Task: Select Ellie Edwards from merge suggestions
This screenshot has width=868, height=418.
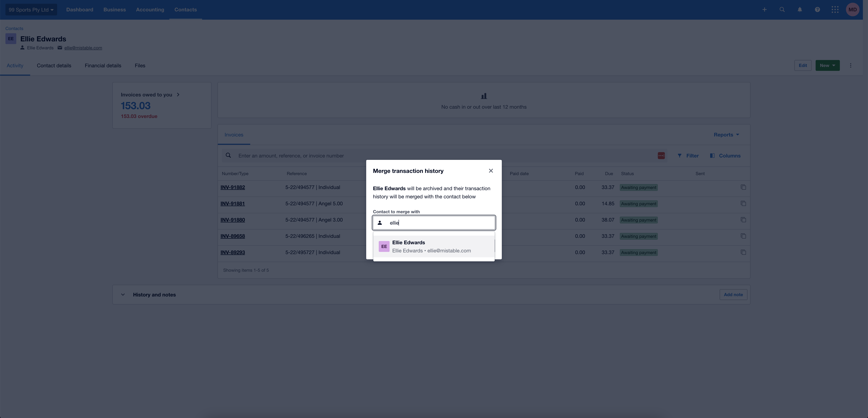Action: click(x=434, y=247)
